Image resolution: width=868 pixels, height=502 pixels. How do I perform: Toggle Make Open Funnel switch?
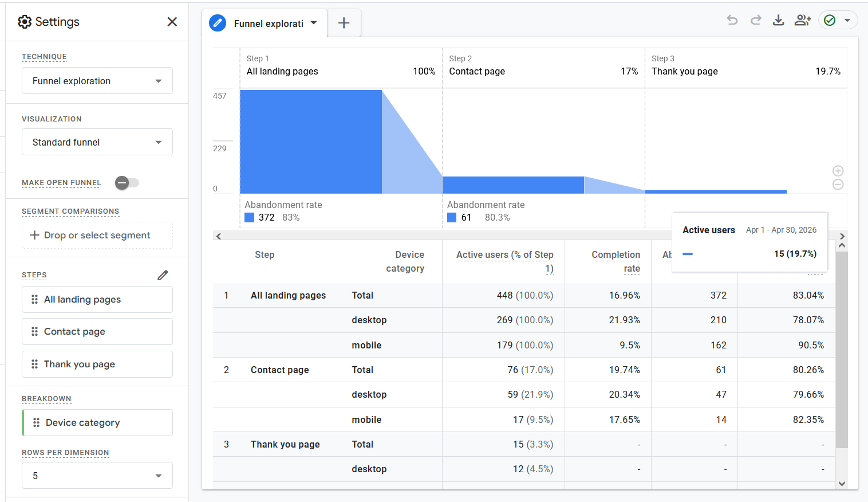pyautogui.click(x=127, y=183)
